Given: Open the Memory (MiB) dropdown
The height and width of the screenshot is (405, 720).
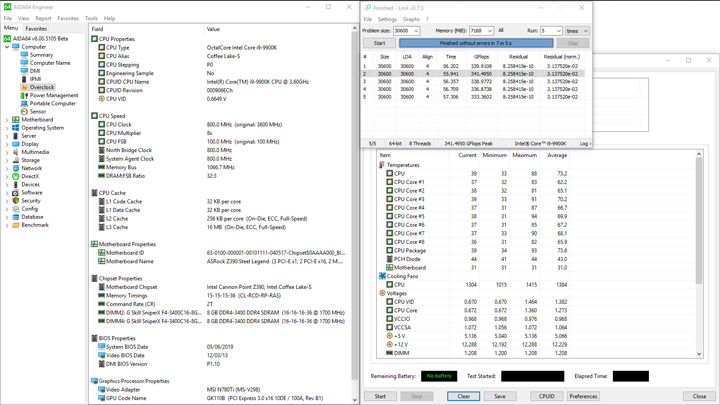Looking at the screenshot, I should pos(490,31).
